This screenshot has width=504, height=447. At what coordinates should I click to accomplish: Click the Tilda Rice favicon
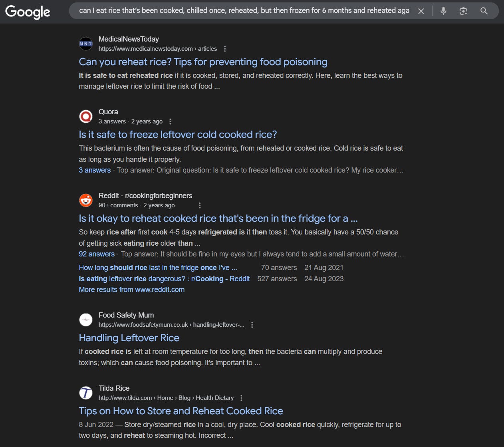coord(86,393)
